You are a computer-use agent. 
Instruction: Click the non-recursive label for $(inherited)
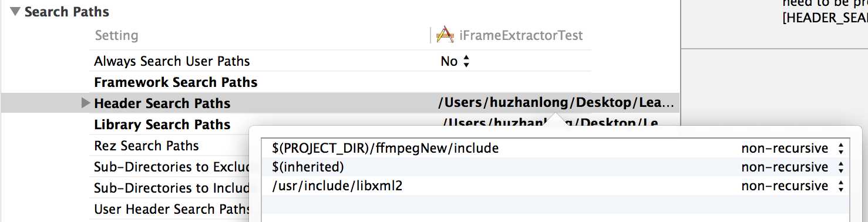pos(785,167)
